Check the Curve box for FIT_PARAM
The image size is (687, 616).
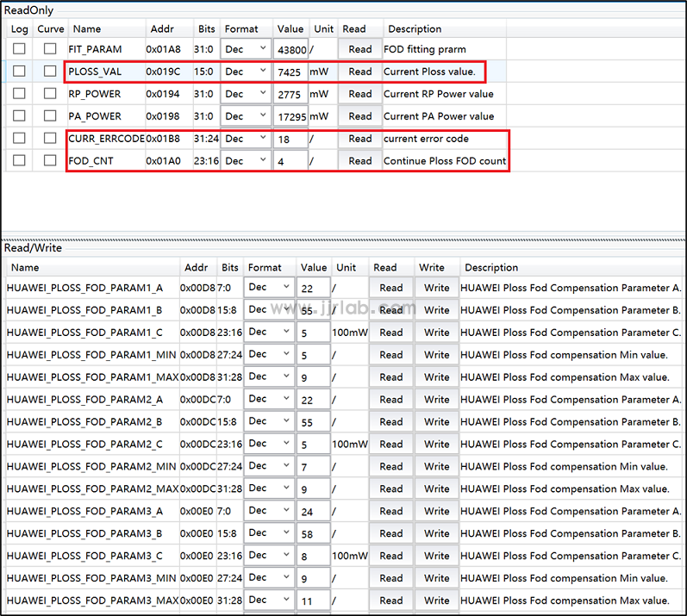[50, 48]
